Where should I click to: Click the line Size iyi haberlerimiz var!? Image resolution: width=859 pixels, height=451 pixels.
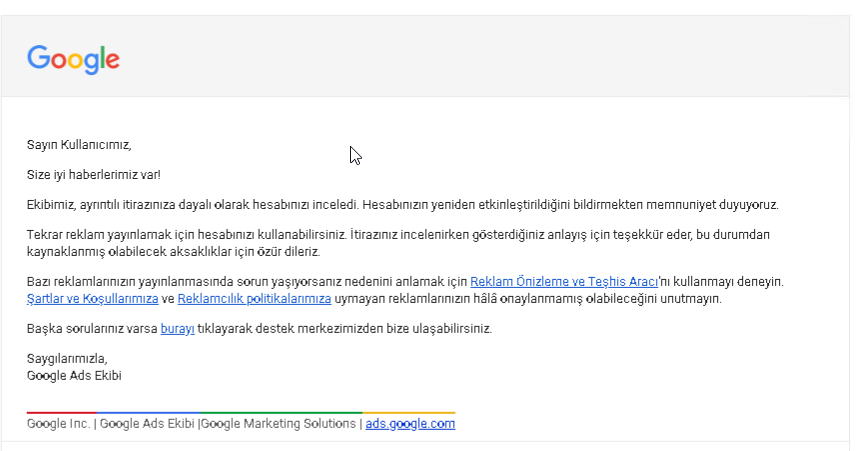click(x=94, y=175)
